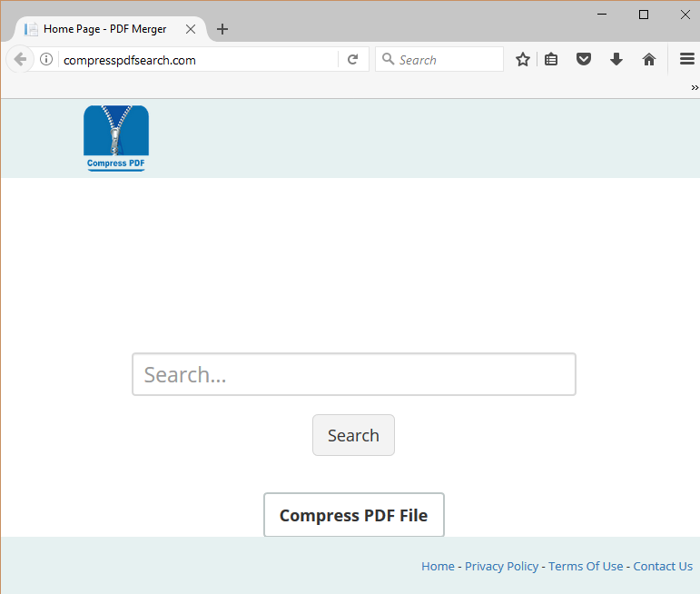This screenshot has height=594, width=700.
Task: Click the Compress PDF zipper logo
Action: tap(116, 138)
